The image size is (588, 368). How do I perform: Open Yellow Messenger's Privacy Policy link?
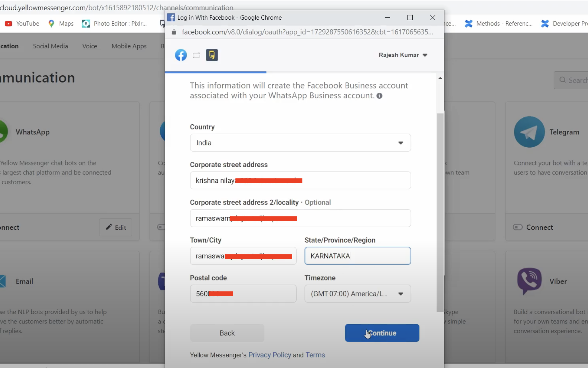269,355
